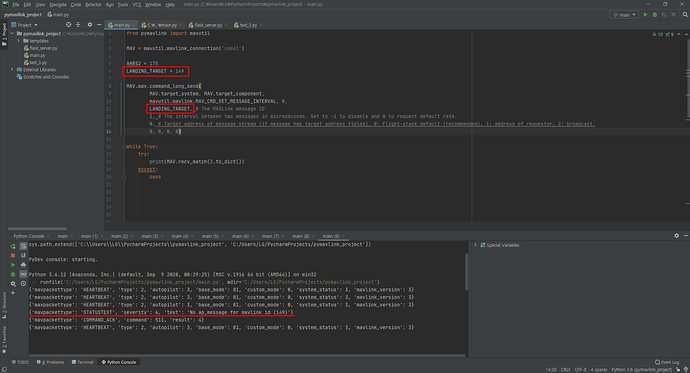Switch to the fake_sensor.py editor tab

(x=208, y=25)
